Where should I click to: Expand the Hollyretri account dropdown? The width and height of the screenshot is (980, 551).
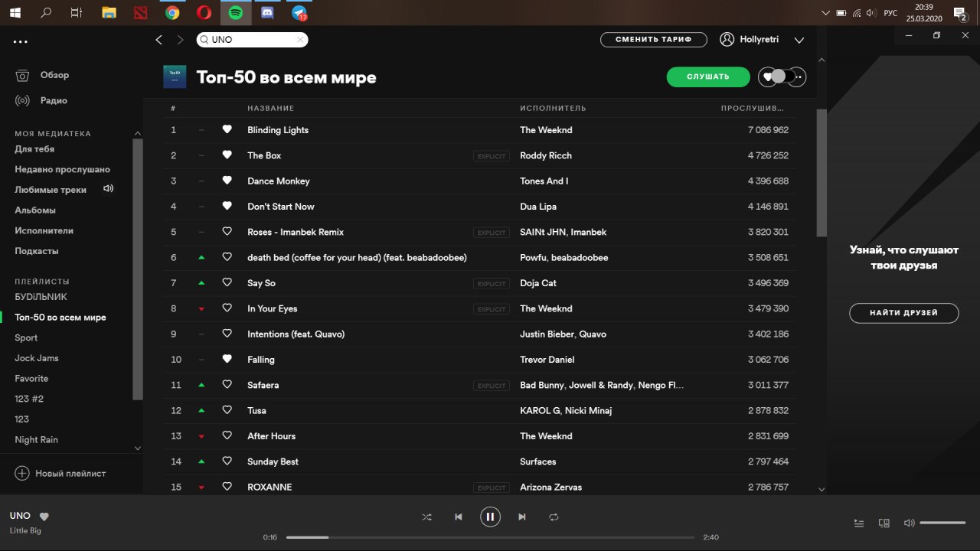click(799, 41)
